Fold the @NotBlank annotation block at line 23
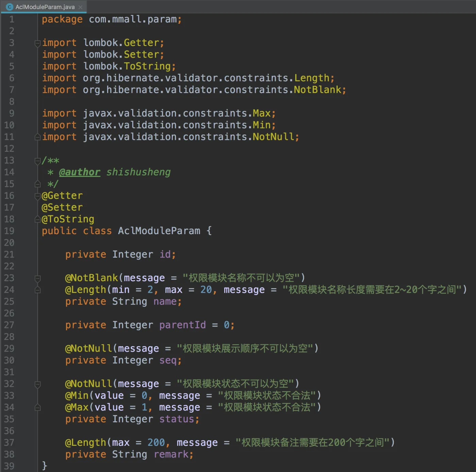The width and height of the screenshot is (476, 472). click(x=38, y=278)
